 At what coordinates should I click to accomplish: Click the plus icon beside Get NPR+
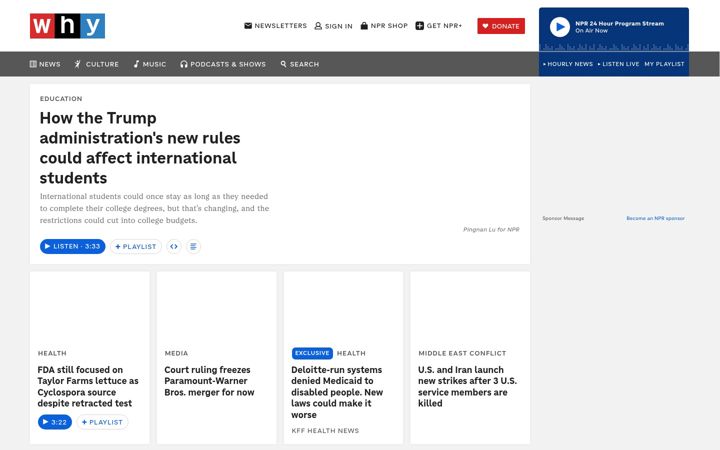420,26
